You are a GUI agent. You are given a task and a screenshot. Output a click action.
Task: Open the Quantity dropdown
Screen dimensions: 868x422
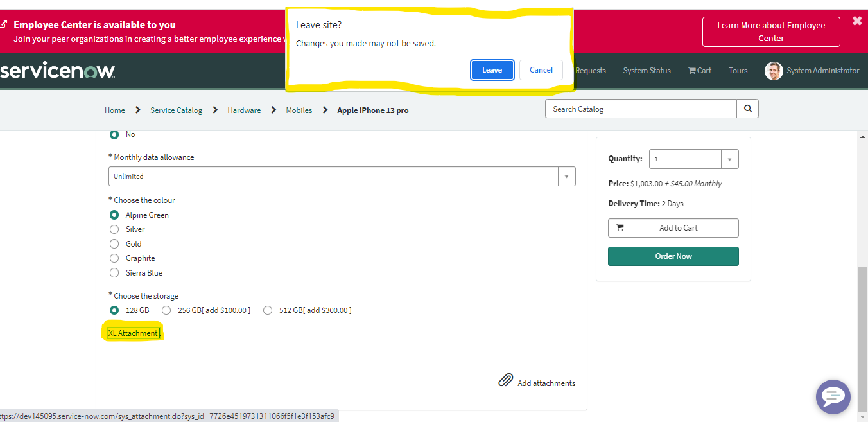pyautogui.click(x=694, y=159)
